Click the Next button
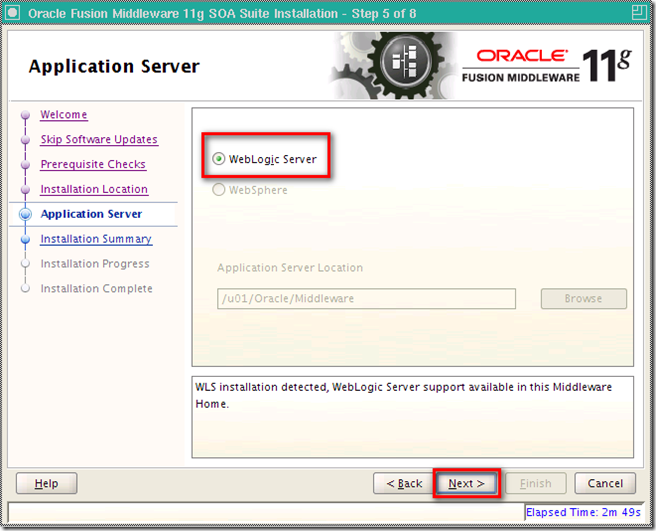656x531 pixels. pos(466,483)
